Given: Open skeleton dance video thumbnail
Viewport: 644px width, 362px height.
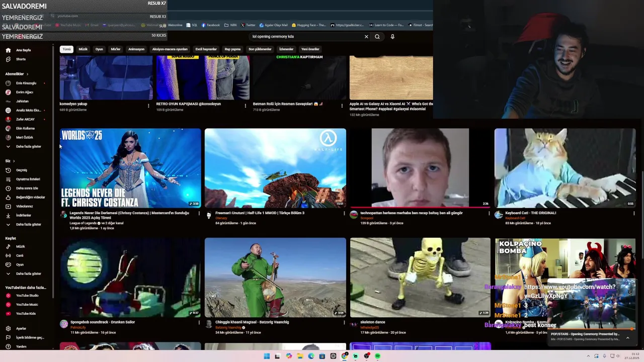Looking at the screenshot, I should pyautogui.click(x=420, y=277).
